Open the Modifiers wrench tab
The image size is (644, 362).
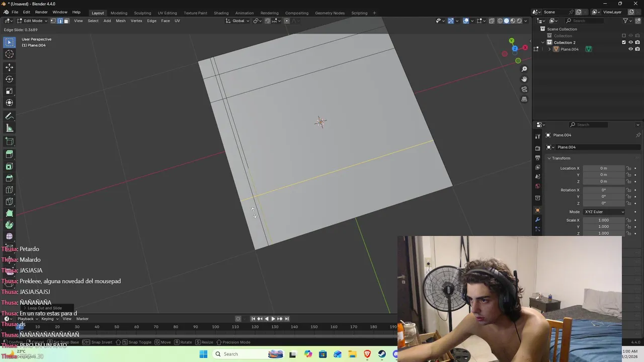point(537,220)
